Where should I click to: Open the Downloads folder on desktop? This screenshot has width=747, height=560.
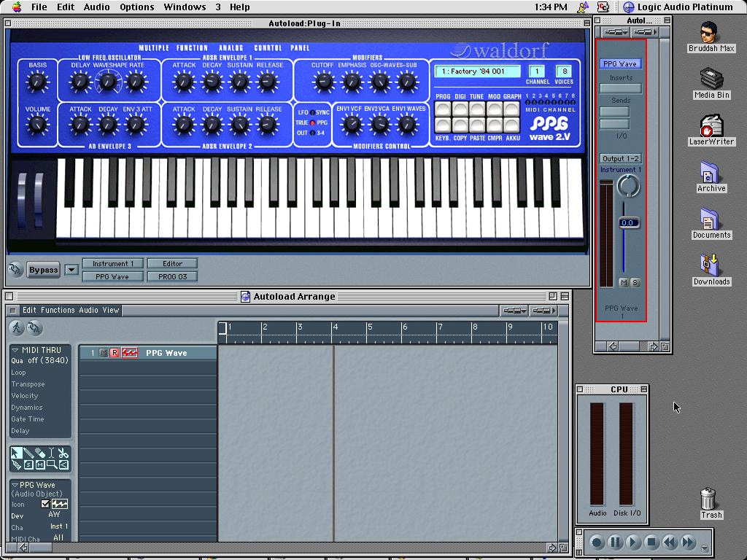click(x=711, y=271)
